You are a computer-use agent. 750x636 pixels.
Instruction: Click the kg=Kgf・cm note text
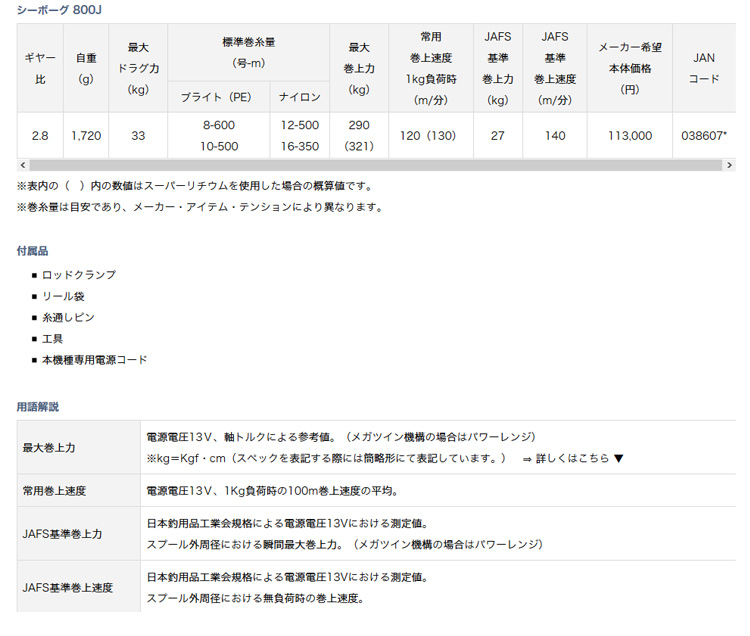click(326, 458)
